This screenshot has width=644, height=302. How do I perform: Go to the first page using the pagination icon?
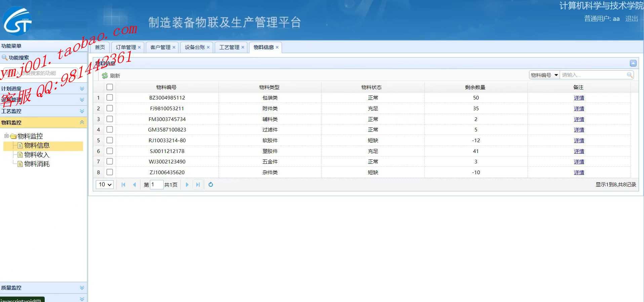click(123, 185)
